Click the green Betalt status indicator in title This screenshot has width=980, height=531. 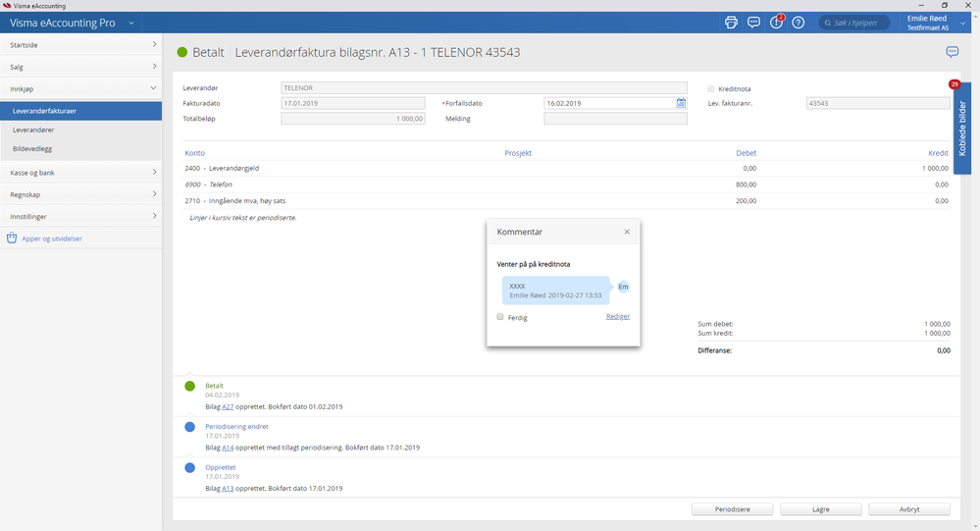click(181, 52)
